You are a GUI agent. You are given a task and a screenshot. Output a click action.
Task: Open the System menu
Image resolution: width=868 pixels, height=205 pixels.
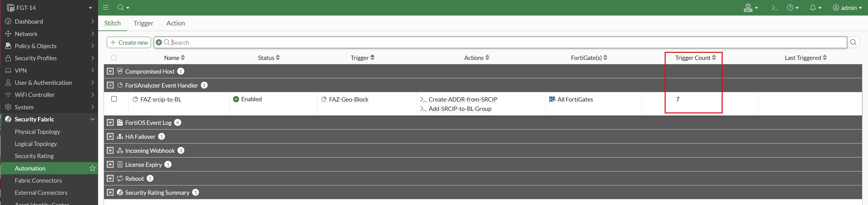(x=50, y=107)
